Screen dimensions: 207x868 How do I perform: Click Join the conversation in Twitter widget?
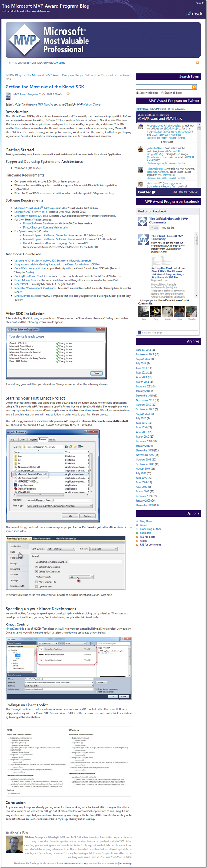click(x=186, y=192)
